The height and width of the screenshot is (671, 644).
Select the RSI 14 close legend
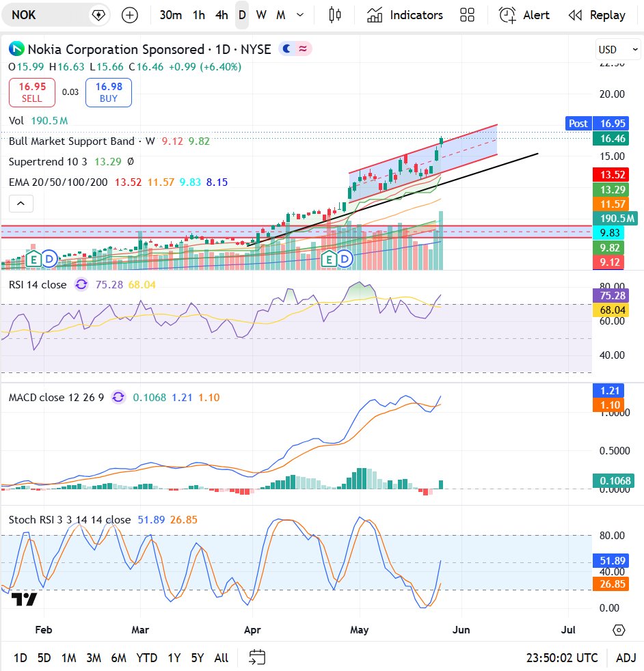pos(38,285)
